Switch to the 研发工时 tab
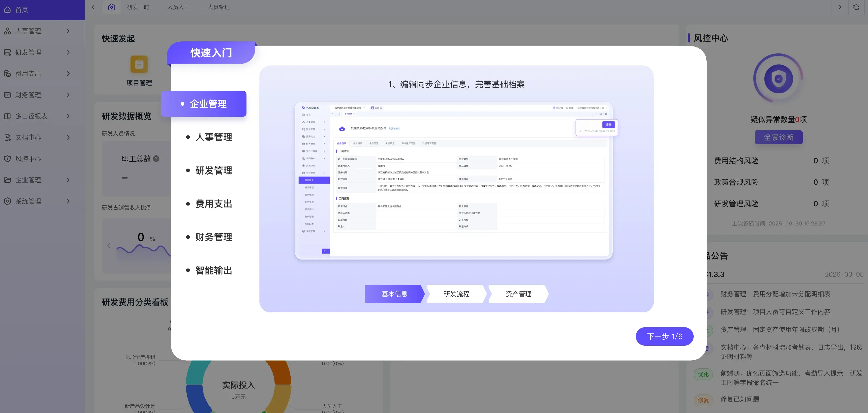 coord(138,7)
